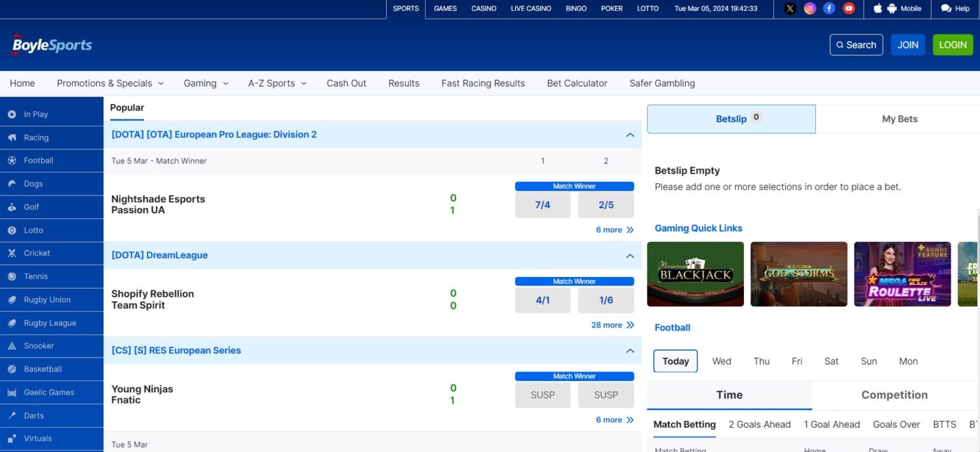Select the Darts icon in sidebar

[11, 416]
